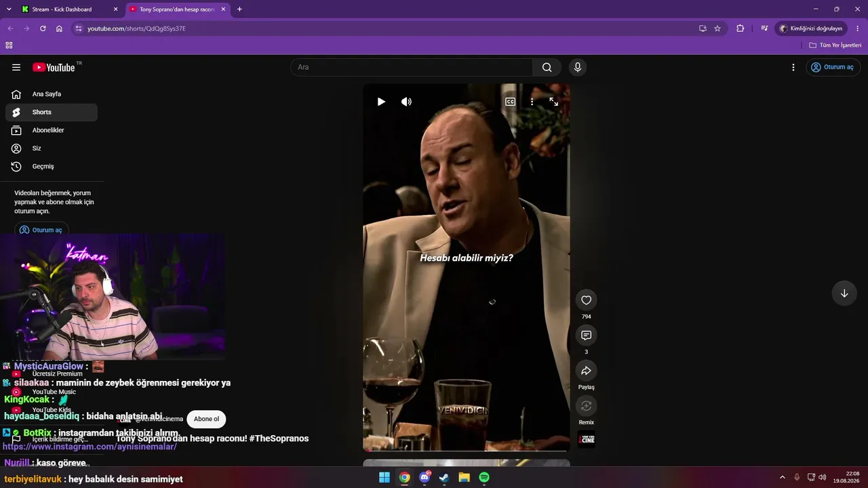Screen dimensions: 868x488
Task: Click the #TheSopranos video title
Action: coord(212,439)
